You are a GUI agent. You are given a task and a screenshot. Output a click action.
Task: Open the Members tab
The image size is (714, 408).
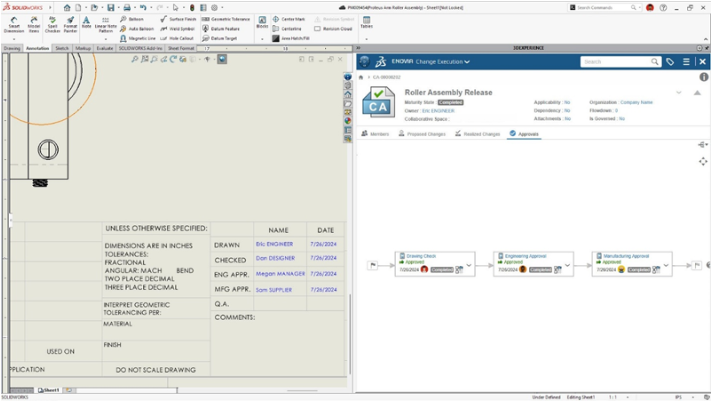[375, 134]
